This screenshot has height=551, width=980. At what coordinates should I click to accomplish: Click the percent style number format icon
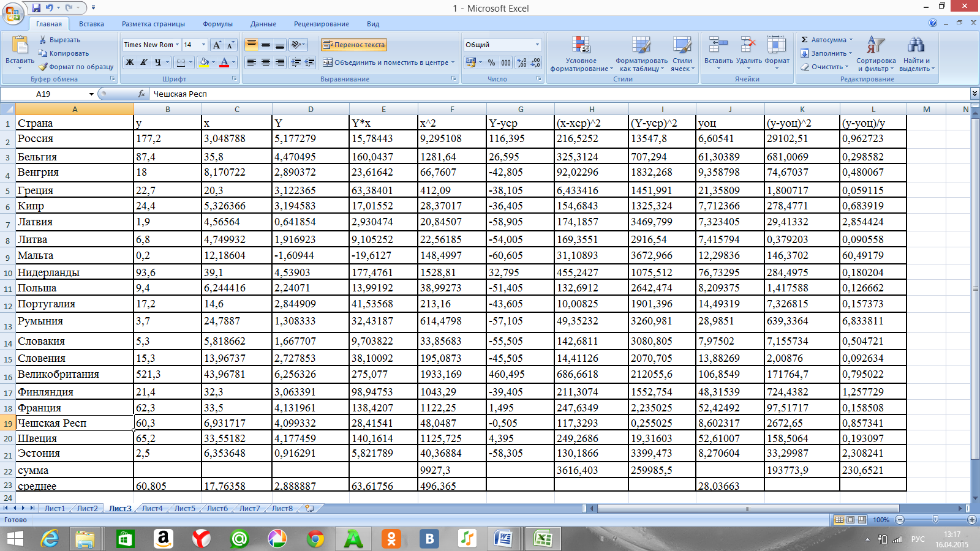[x=491, y=62]
